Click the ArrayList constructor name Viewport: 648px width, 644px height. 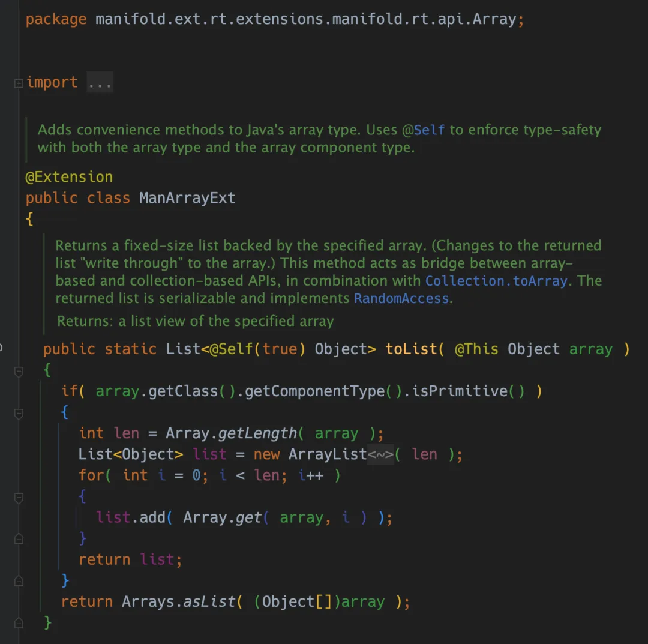click(328, 454)
